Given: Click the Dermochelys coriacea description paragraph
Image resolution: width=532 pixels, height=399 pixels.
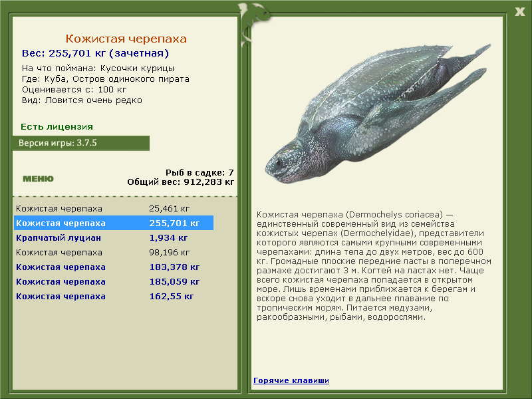Looking at the screenshot, I should [x=374, y=265].
